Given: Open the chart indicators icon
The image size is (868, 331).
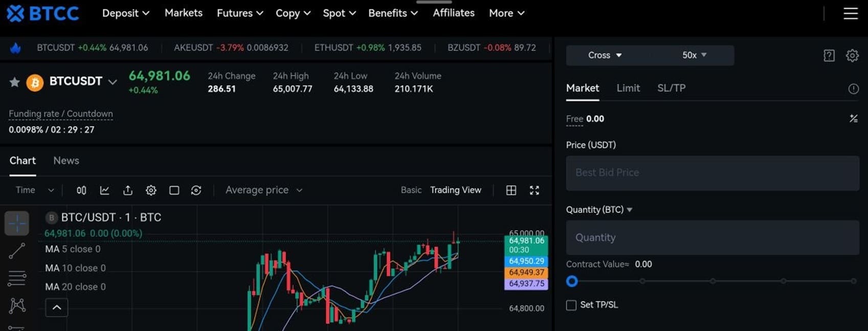Looking at the screenshot, I should tap(104, 191).
